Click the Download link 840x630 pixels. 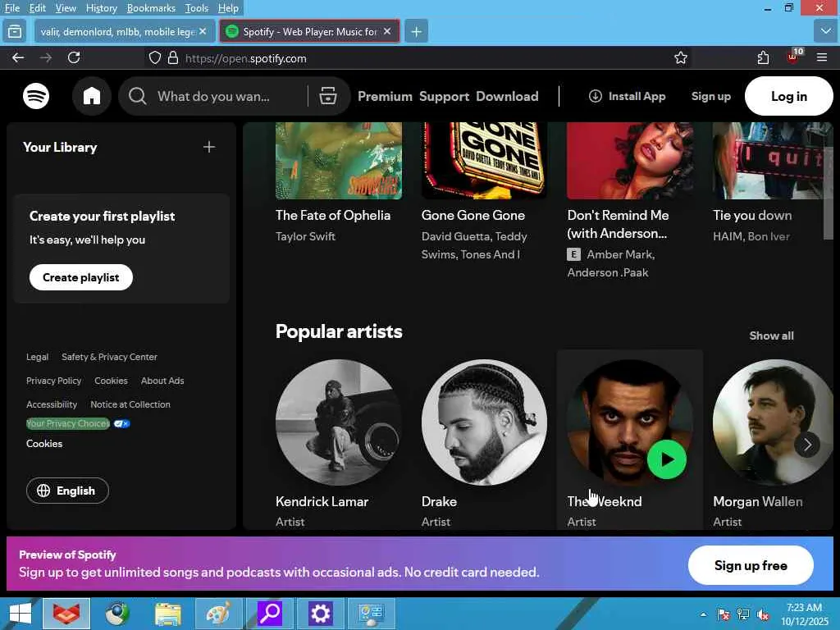pos(507,97)
